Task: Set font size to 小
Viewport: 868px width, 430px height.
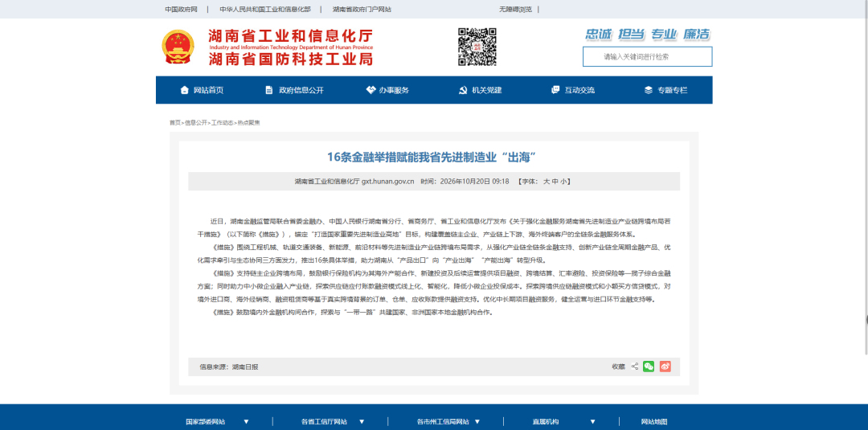Action: [563, 182]
